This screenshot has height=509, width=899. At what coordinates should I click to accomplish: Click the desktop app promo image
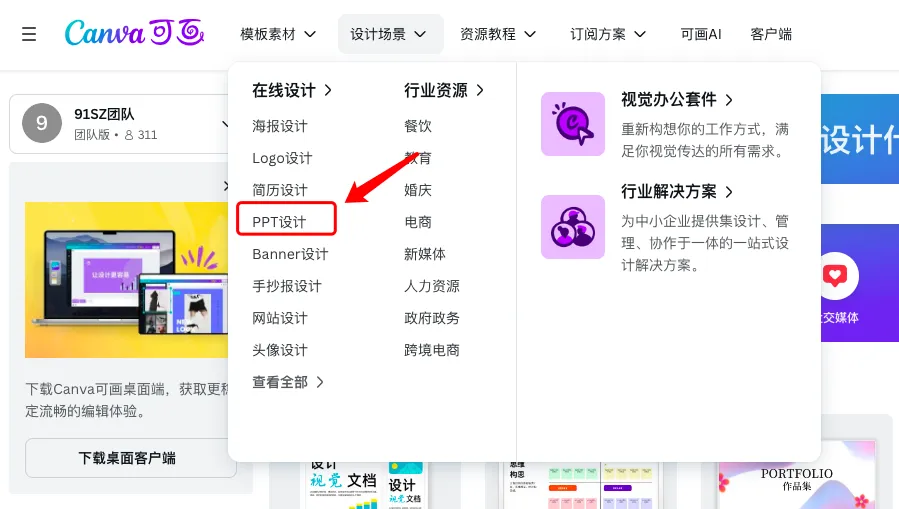coord(126,280)
